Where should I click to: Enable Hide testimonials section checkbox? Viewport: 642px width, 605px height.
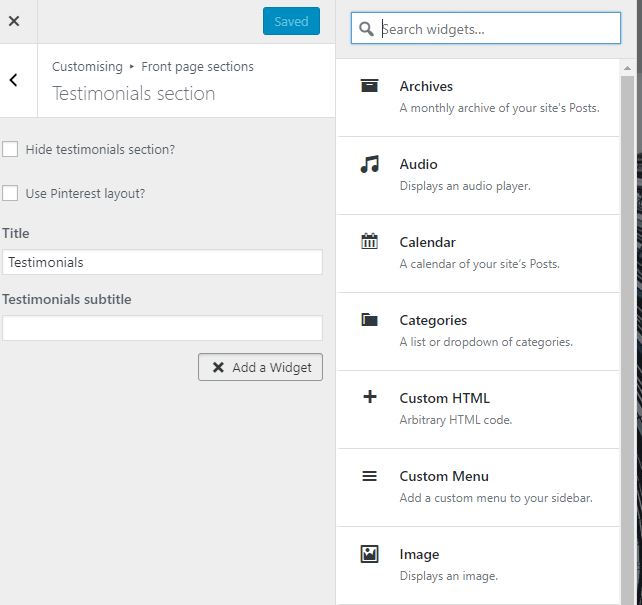pos(10,149)
